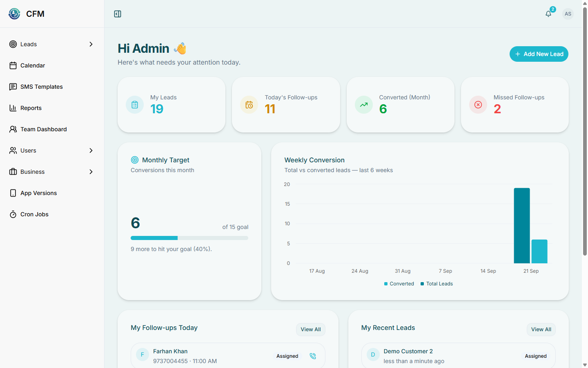Click the Leads target icon in sidebar
Image resolution: width=588 pixels, height=368 pixels.
13,44
